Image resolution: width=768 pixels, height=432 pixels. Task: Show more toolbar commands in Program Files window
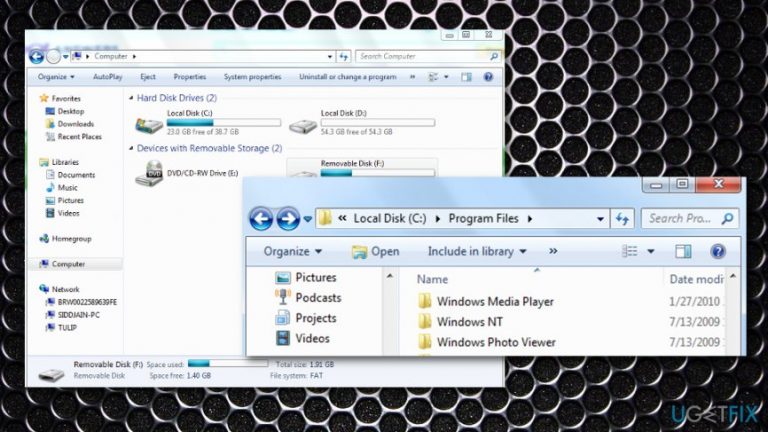(553, 251)
